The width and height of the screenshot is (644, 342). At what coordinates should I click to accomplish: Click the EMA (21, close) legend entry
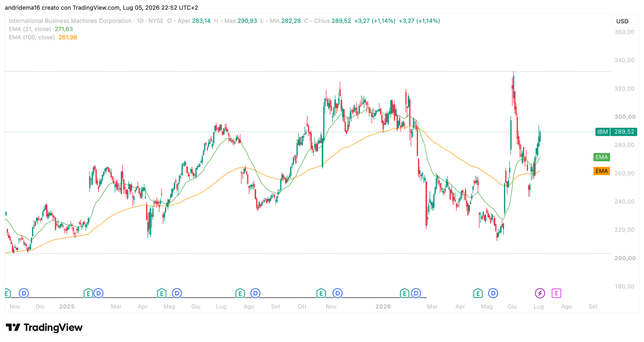tap(30, 29)
